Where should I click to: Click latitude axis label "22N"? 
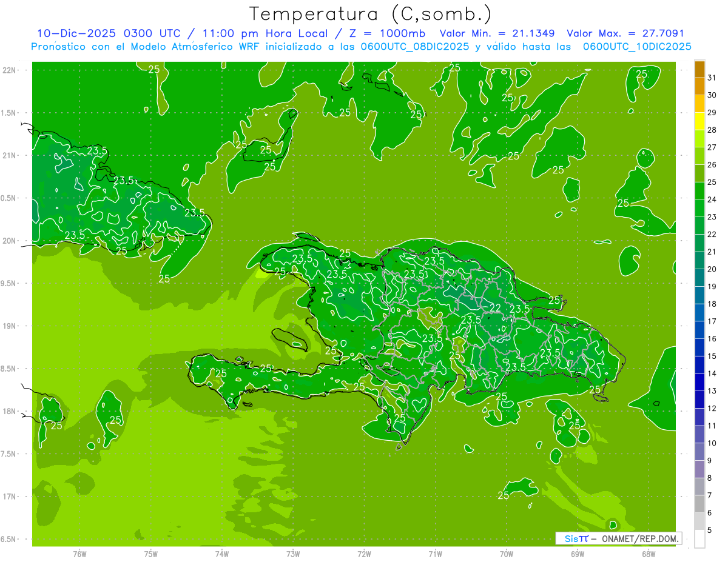coord(8,70)
